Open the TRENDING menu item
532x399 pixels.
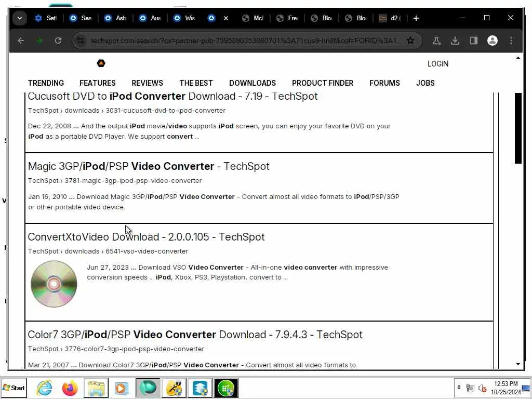point(46,83)
